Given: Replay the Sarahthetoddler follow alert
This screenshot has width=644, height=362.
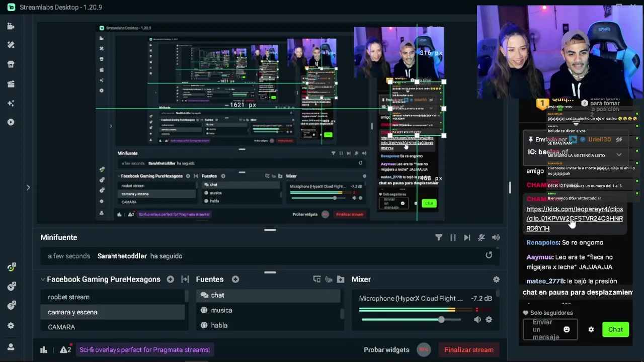Looking at the screenshot, I should point(489,255).
